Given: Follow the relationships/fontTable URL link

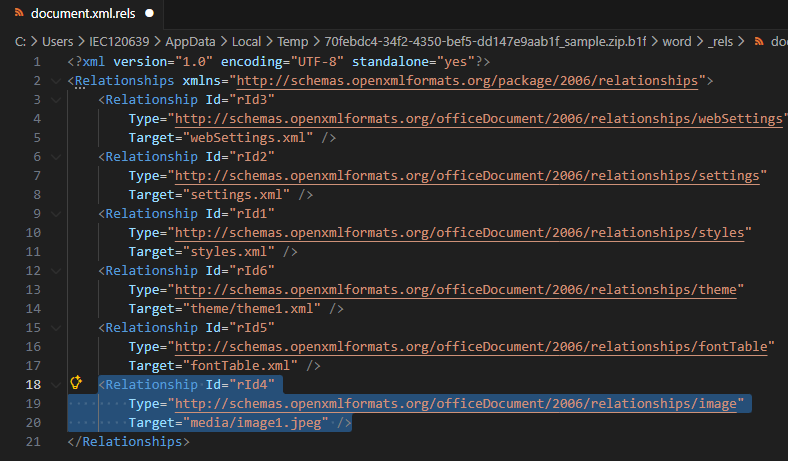Looking at the screenshot, I should coord(471,346).
